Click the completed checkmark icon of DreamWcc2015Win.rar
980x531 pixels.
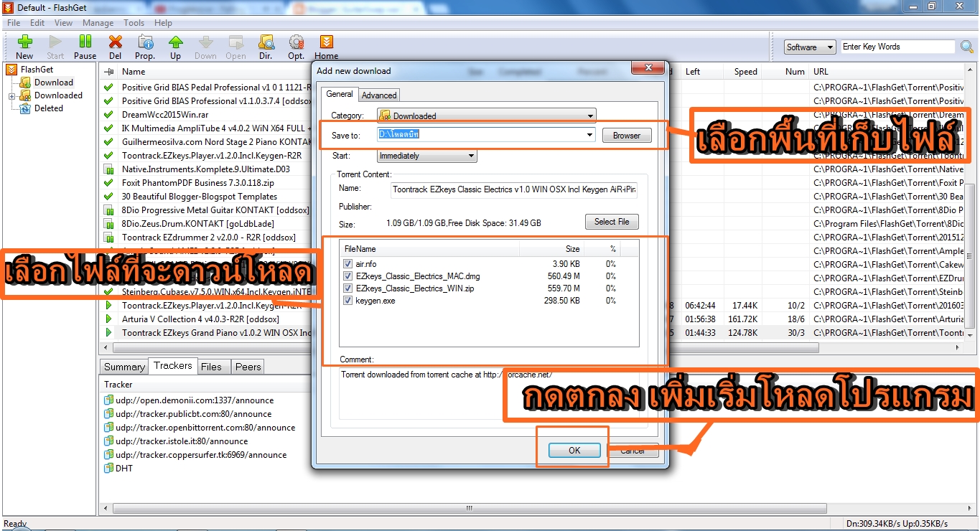coord(109,115)
